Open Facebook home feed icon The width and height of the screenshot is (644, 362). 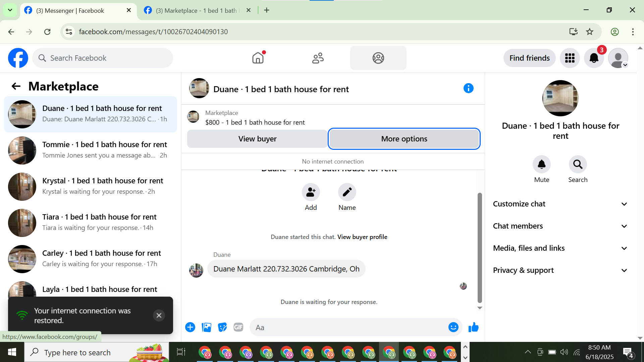[258, 58]
